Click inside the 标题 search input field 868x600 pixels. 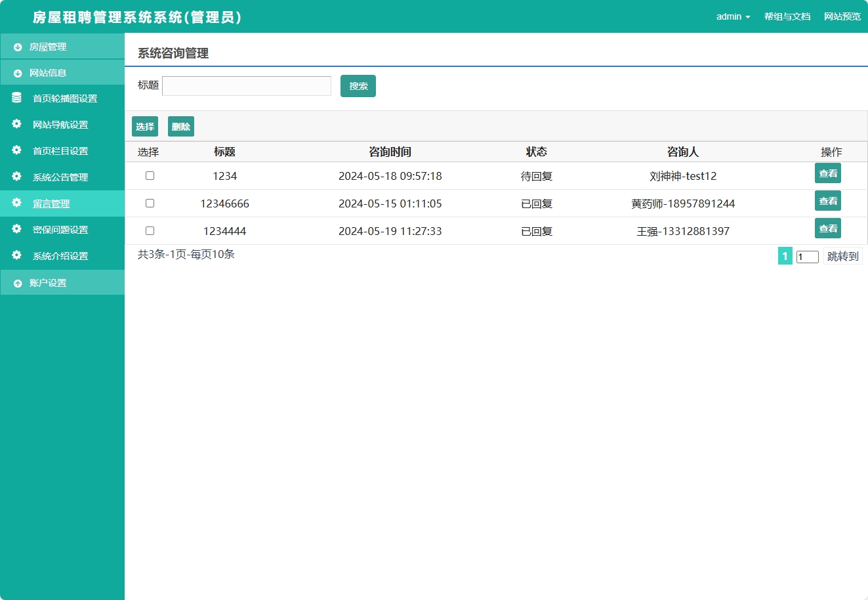246,85
